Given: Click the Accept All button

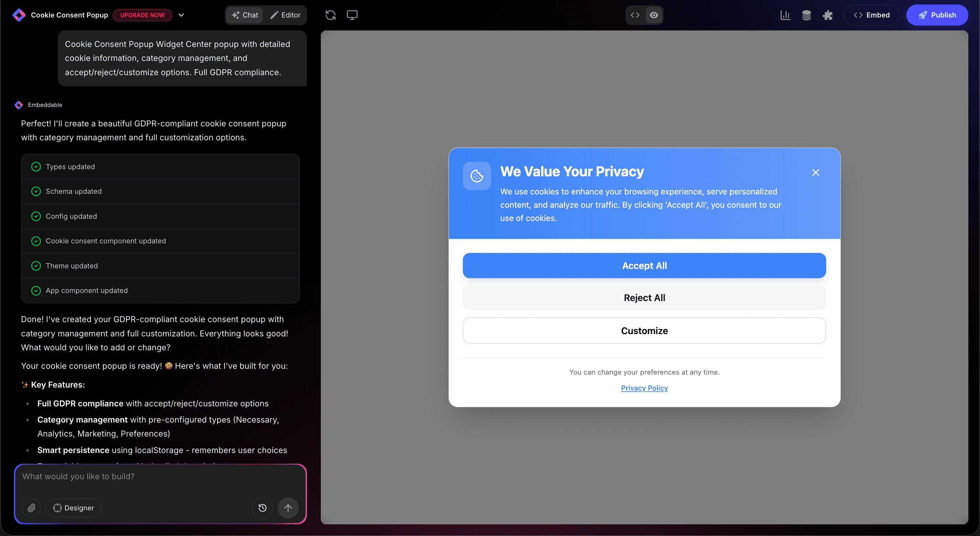Looking at the screenshot, I should pyautogui.click(x=644, y=265).
